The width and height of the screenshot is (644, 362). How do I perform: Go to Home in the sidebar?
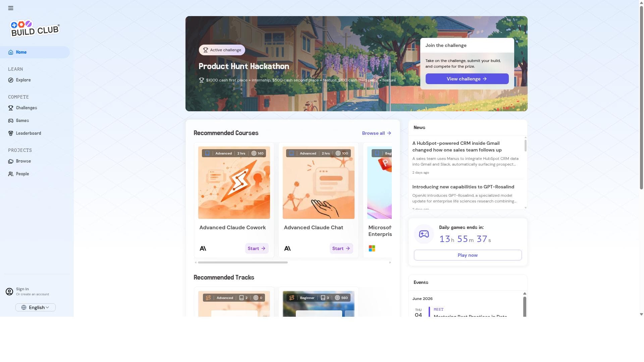coord(35,52)
